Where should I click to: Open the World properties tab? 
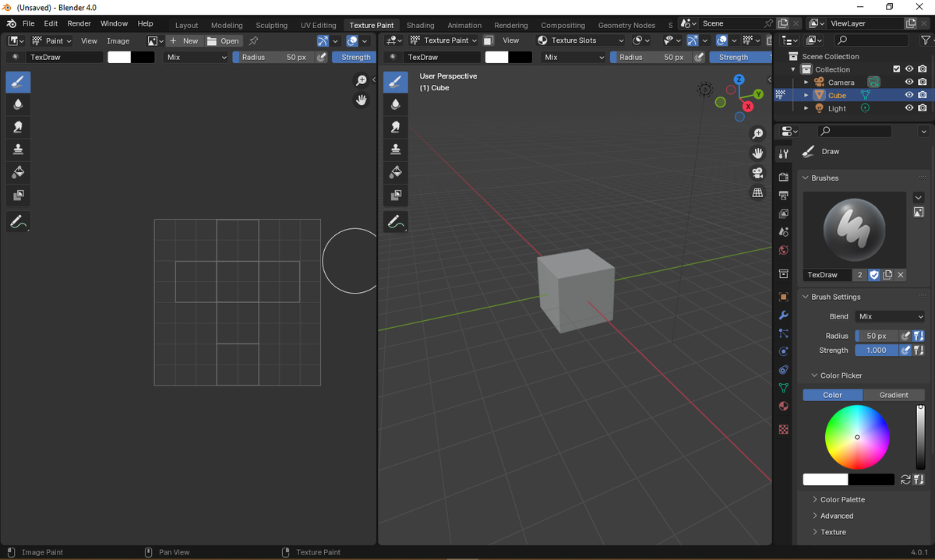pos(784,250)
